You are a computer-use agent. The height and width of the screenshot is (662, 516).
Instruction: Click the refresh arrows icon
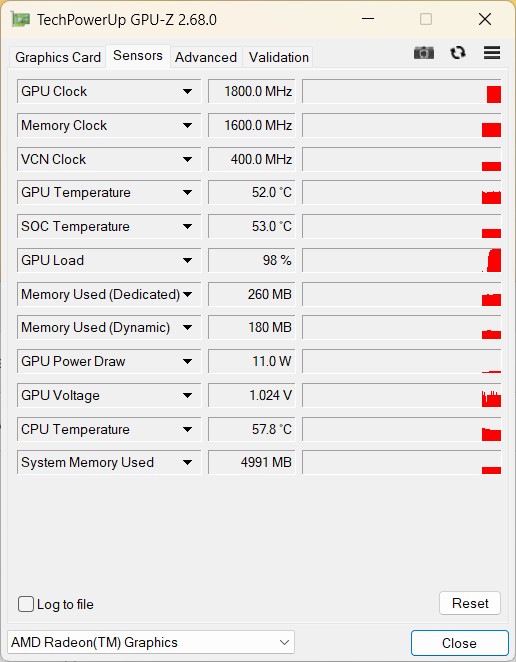coord(458,53)
